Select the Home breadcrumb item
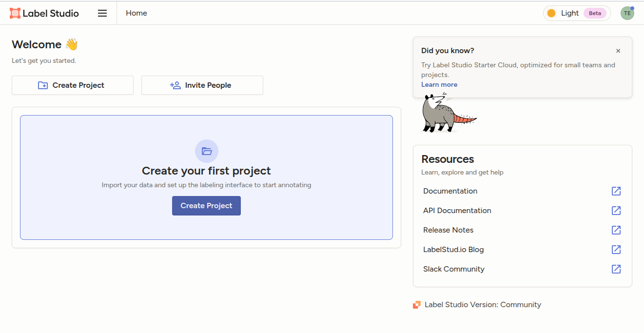 [137, 13]
